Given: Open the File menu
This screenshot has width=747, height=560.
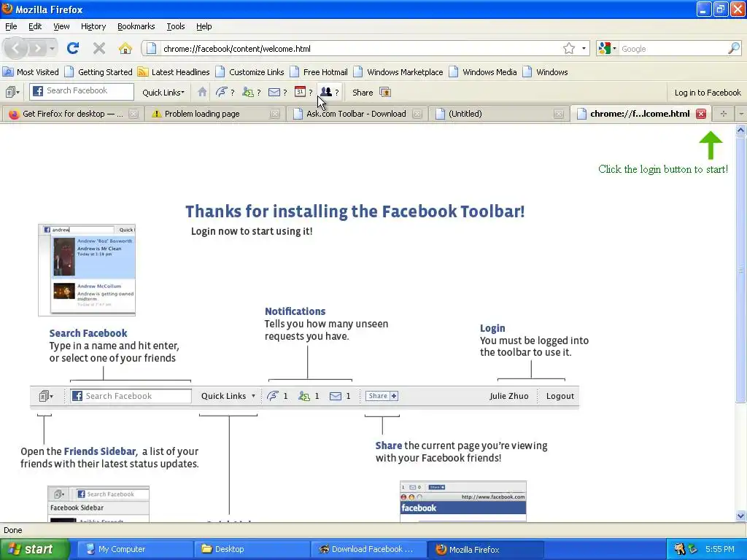Looking at the screenshot, I should point(11,26).
